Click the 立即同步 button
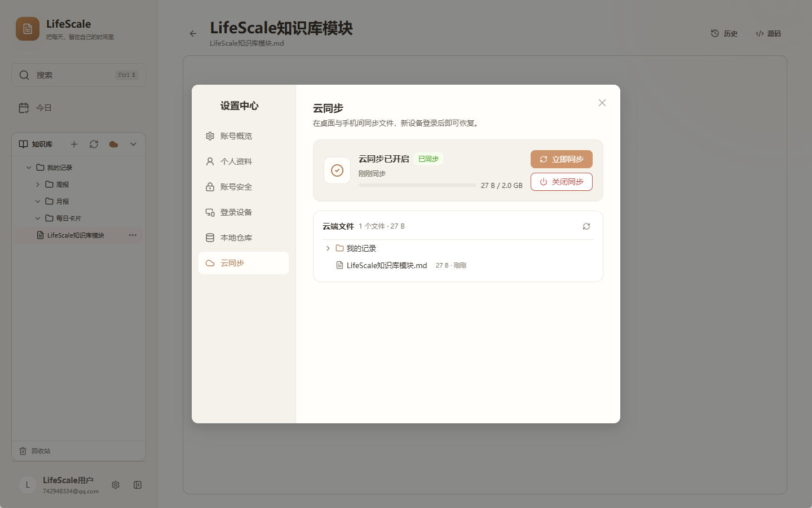This screenshot has width=812, height=508. point(562,159)
